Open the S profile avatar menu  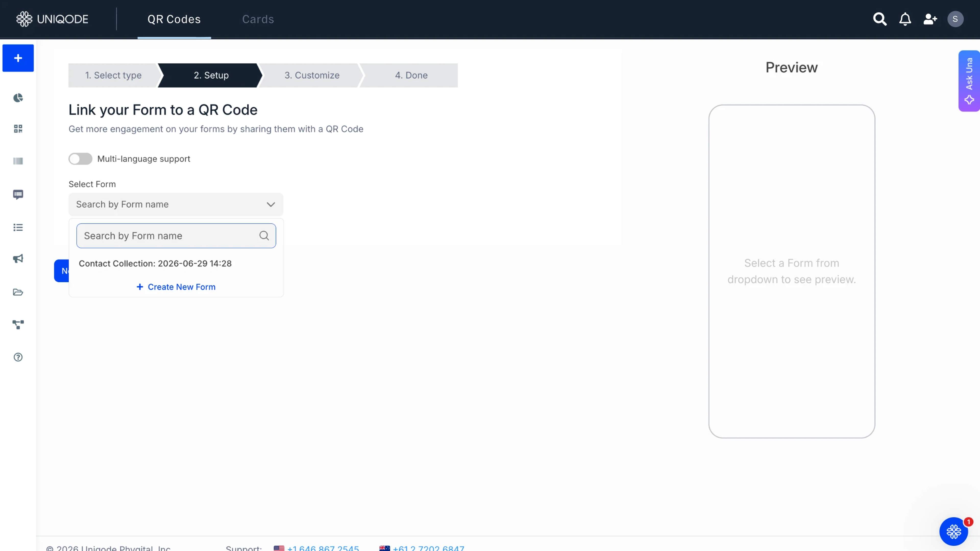coord(955,19)
